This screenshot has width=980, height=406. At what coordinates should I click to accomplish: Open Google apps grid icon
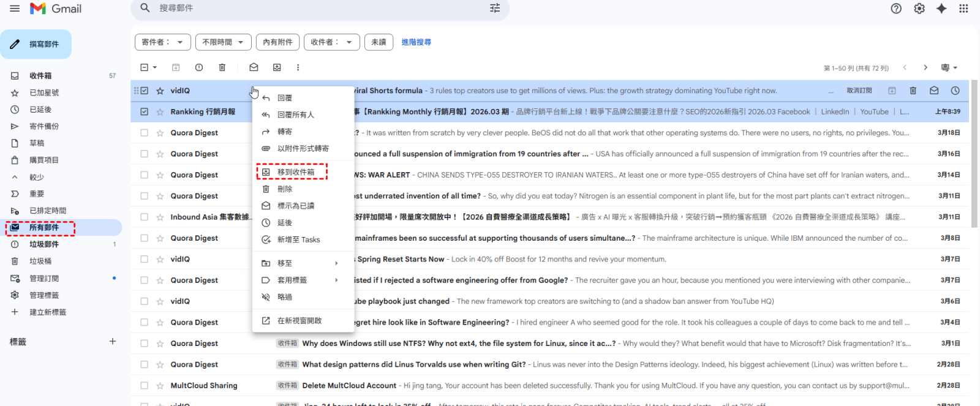[963, 9]
